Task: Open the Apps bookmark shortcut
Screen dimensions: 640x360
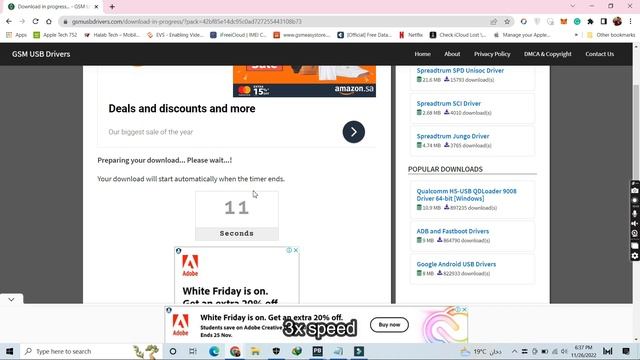Action: click(x=16, y=35)
